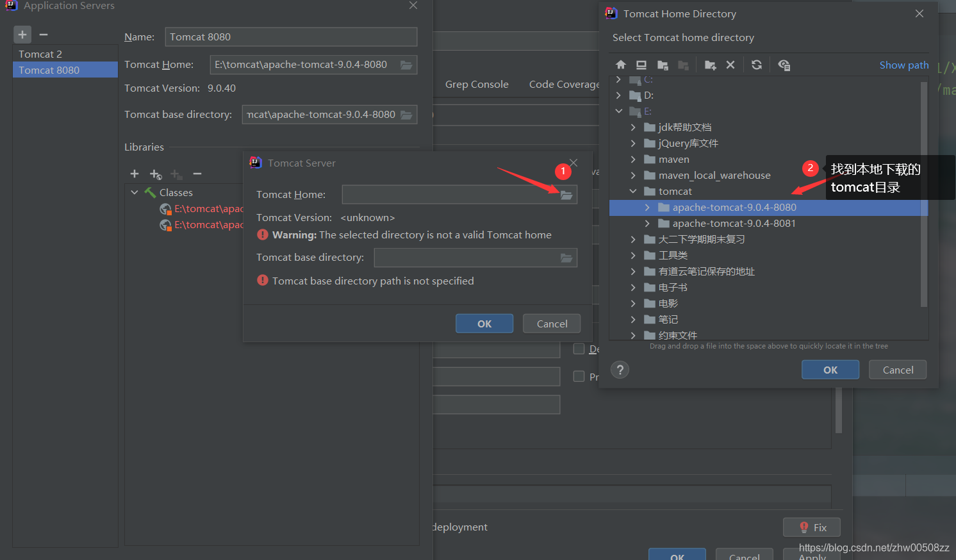Click the directory tree vertical scrollbar
The height and width of the screenshot is (560, 956).
click(924, 194)
